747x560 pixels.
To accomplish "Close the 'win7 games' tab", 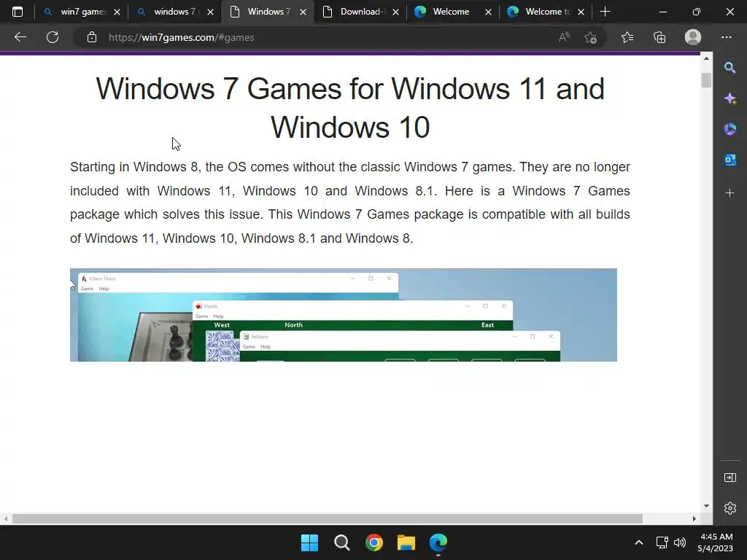I will [x=117, y=12].
